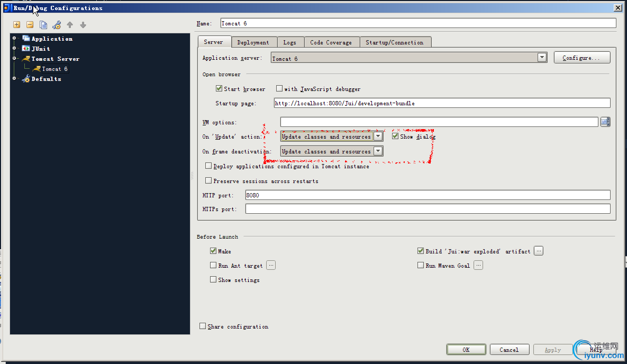Open the On 'Update' action dropdown
627x364 pixels.
(378, 136)
